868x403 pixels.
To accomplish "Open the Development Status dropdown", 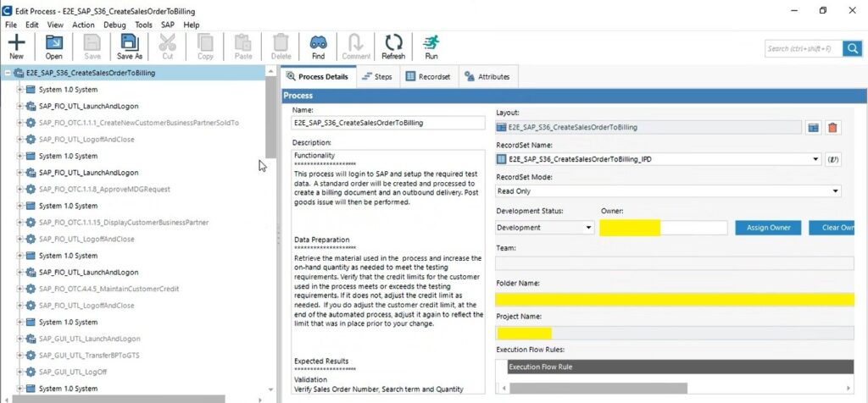I will click(x=588, y=228).
